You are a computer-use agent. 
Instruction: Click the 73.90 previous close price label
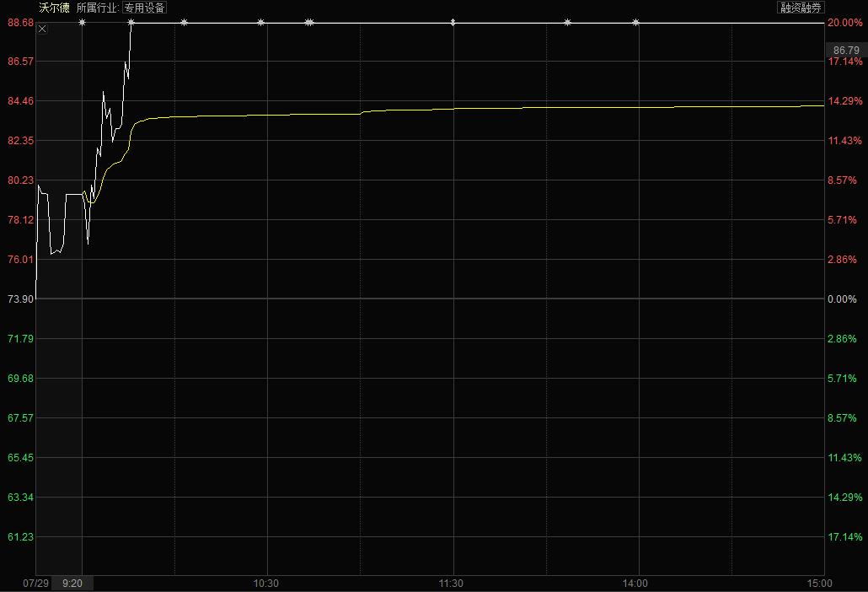[20, 299]
